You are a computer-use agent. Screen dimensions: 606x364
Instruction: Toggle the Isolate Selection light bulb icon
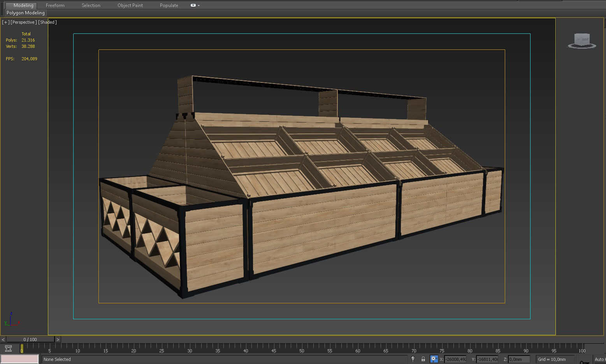coord(413,359)
